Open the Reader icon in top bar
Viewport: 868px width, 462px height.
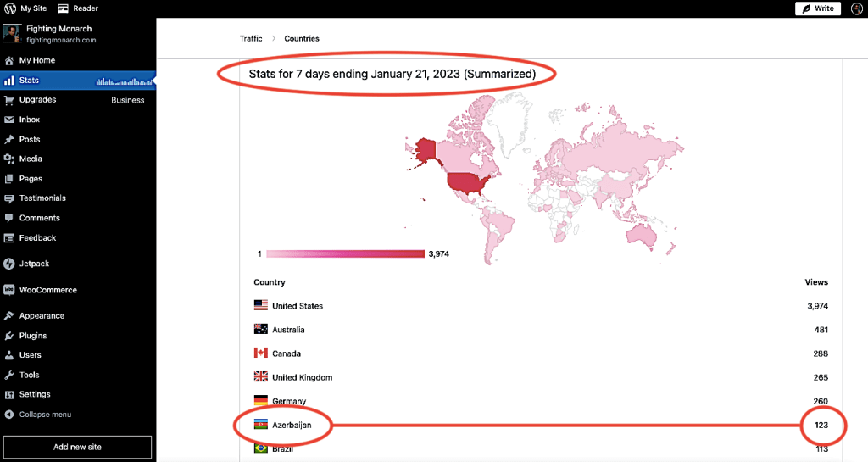(x=64, y=8)
